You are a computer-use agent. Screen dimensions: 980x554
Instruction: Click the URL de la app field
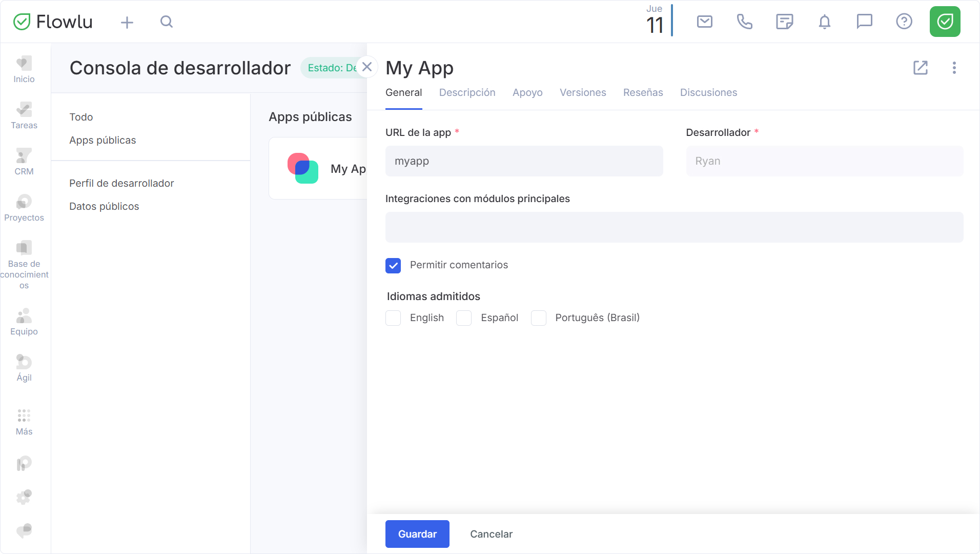(524, 161)
